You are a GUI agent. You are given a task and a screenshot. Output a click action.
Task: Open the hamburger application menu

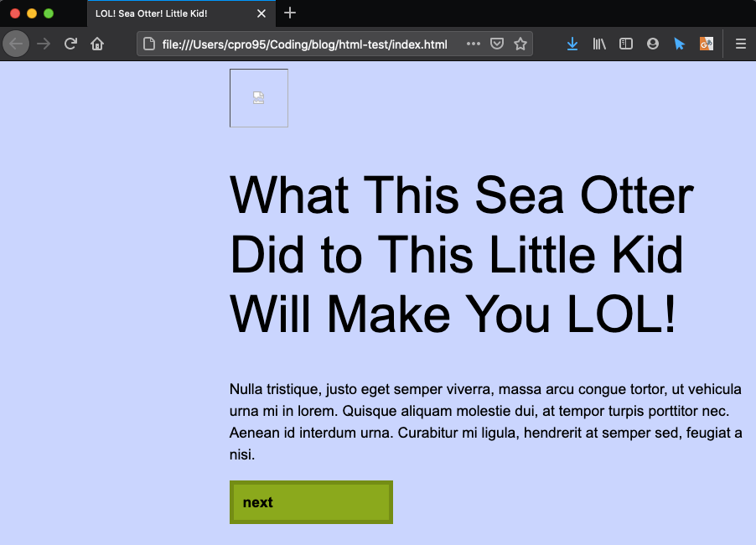[x=741, y=44]
